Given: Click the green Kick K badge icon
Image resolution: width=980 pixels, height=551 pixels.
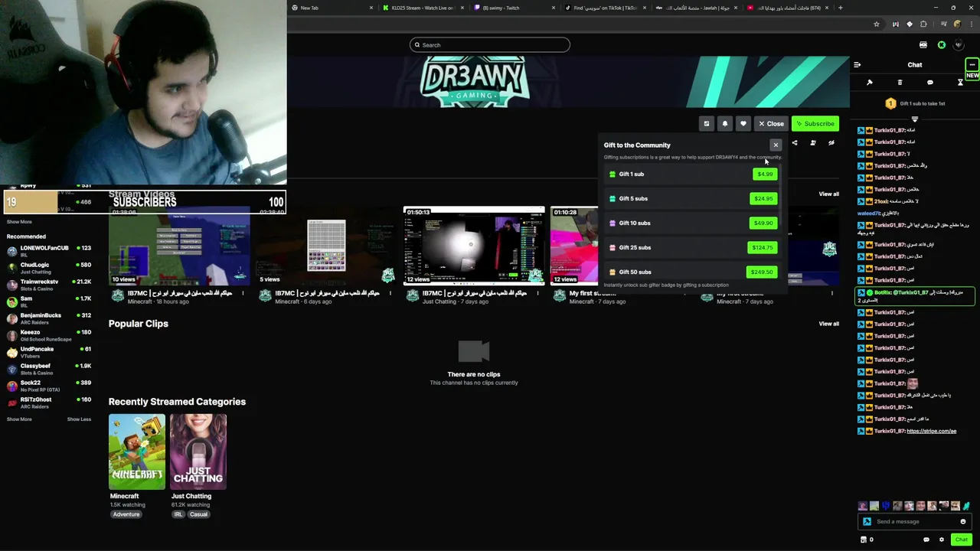Looking at the screenshot, I should click(942, 45).
